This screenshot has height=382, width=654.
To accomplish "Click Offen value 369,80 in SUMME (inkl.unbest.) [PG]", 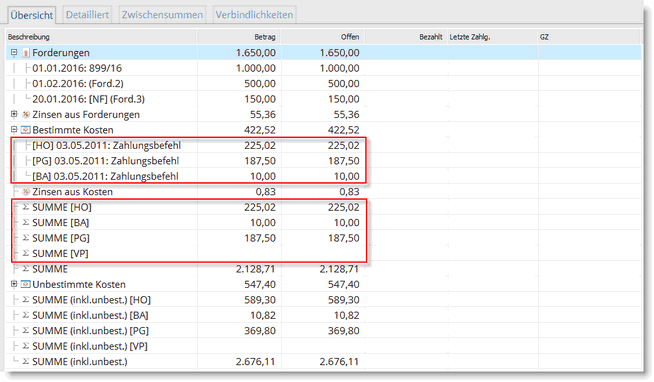I will [344, 331].
